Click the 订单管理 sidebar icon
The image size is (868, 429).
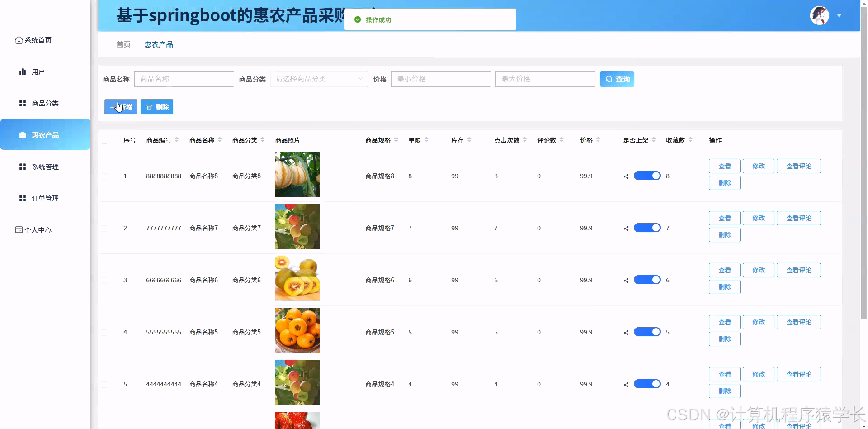23,198
